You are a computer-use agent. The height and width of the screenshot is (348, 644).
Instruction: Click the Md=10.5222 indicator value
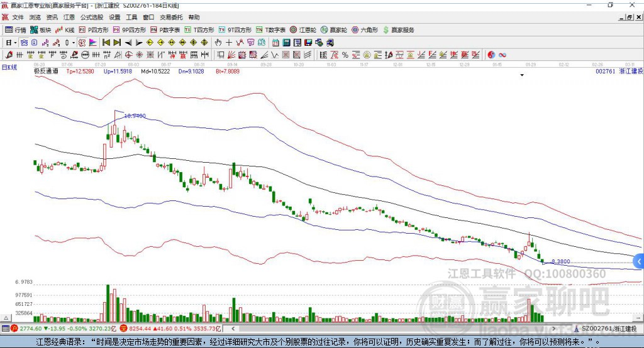155,72
